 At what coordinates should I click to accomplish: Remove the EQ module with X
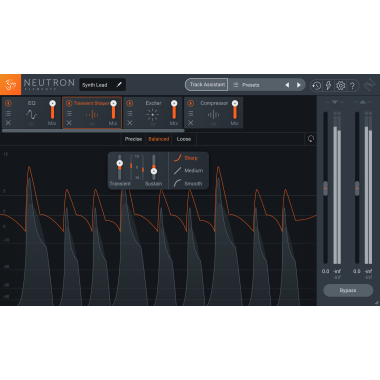[x=8, y=123]
